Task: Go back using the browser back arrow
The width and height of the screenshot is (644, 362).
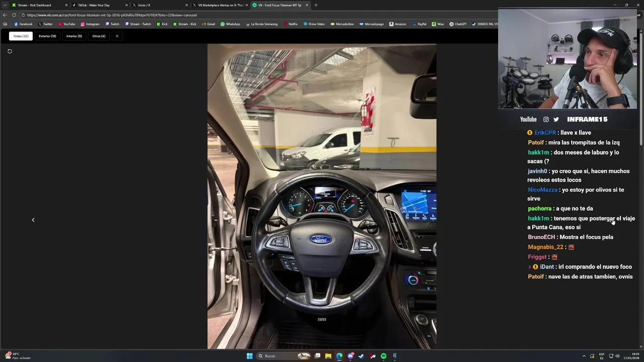Action: click(5, 15)
